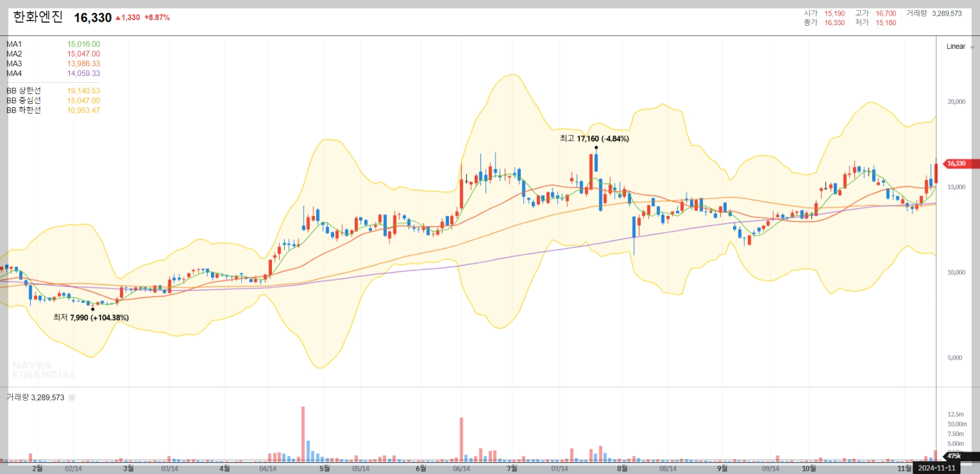Select the MA2 legend entry
980x474 pixels.
tap(14, 54)
